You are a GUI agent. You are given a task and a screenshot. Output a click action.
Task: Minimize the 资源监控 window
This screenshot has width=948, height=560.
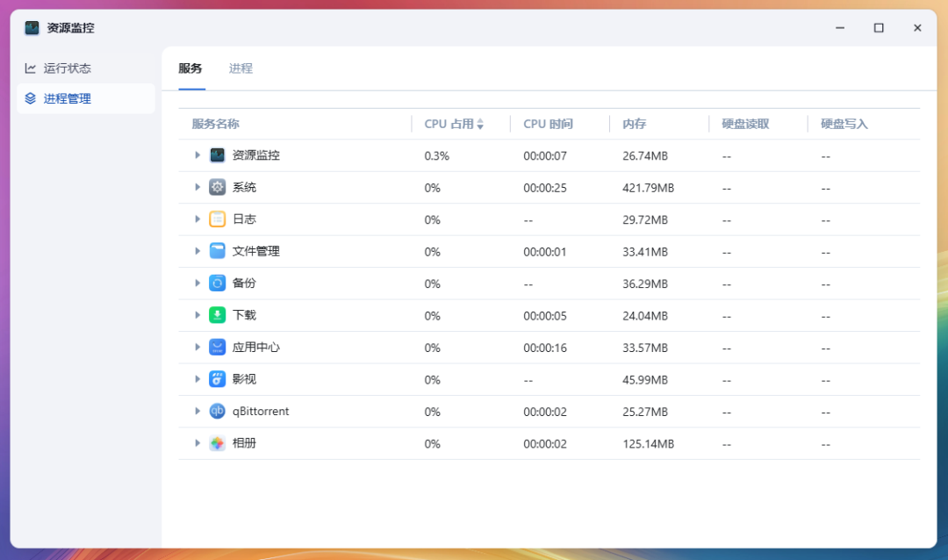840,28
